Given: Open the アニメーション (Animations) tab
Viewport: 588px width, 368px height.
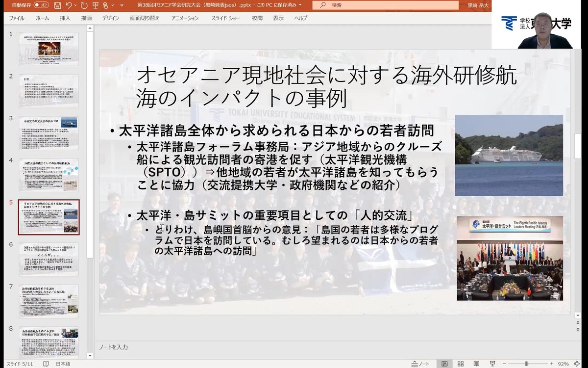Looking at the screenshot, I should pyautogui.click(x=185, y=18).
